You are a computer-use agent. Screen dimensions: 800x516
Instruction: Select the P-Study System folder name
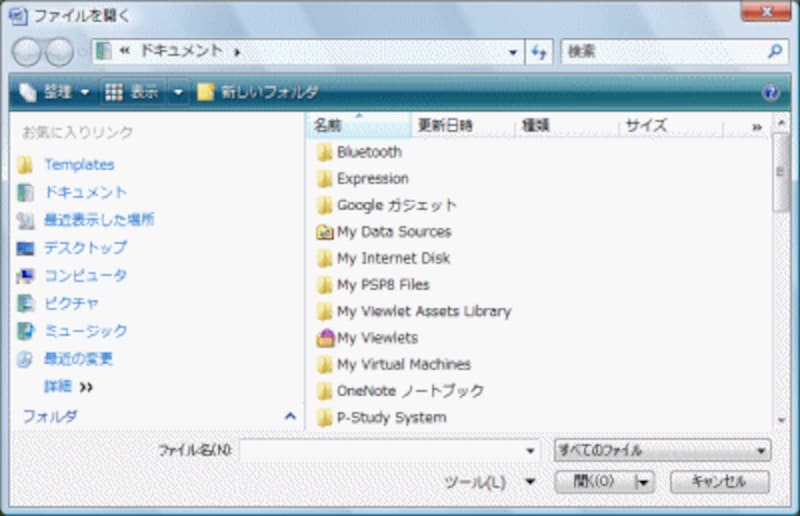pos(391,417)
